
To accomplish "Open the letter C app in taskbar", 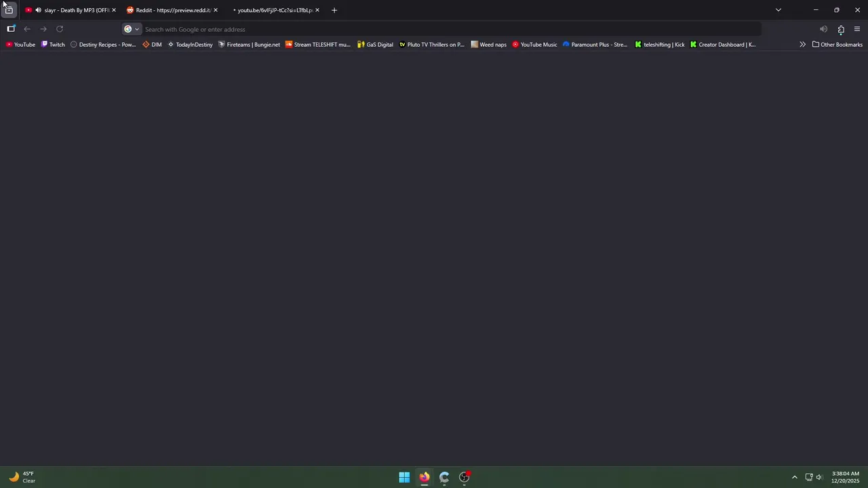I will [x=444, y=477].
